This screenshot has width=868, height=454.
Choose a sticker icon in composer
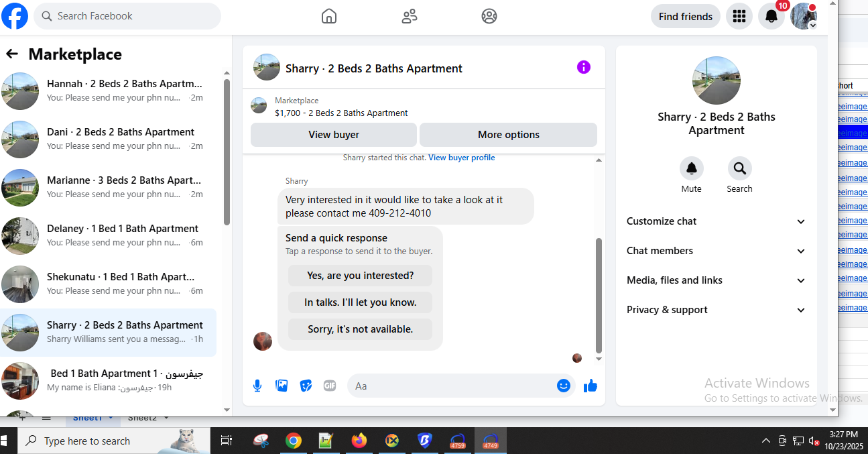[x=306, y=386]
